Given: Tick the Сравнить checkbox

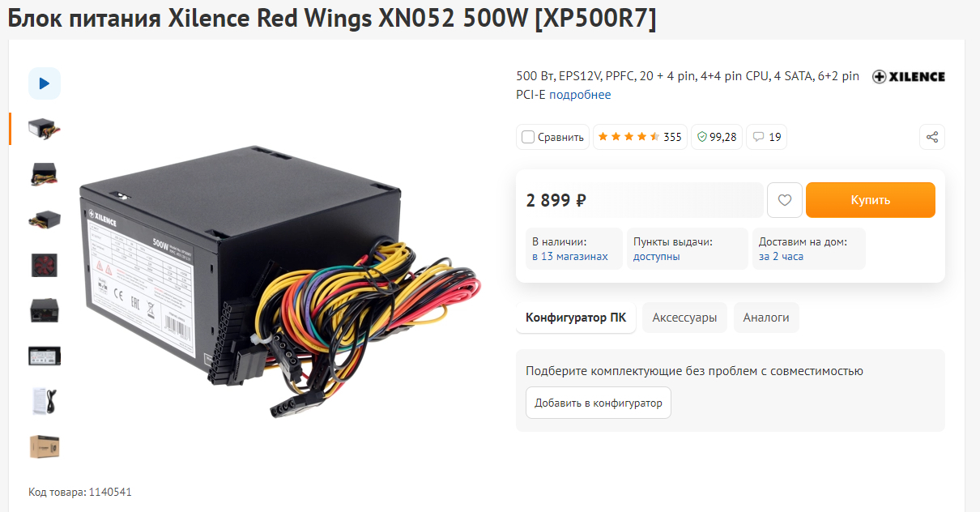Looking at the screenshot, I should (x=528, y=137).
